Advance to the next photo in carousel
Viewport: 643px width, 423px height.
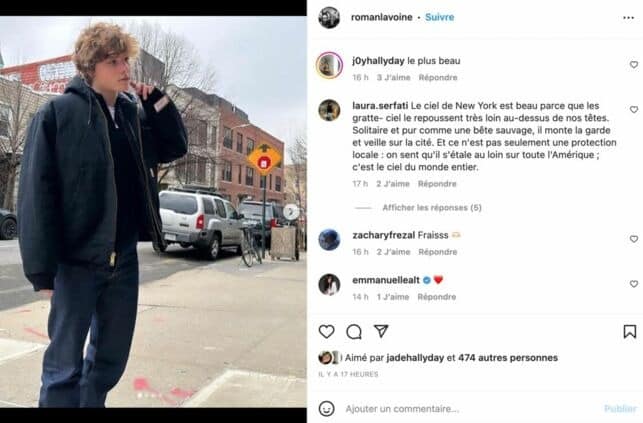point(291,211)
